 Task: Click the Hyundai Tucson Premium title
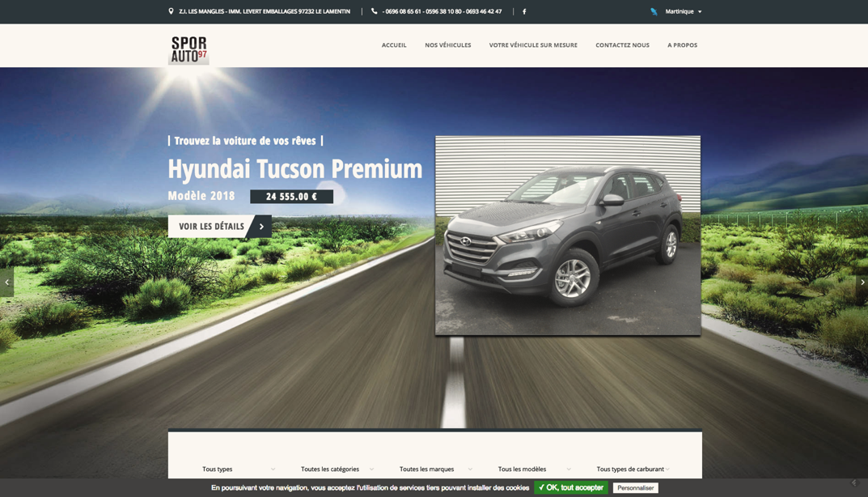295,169
